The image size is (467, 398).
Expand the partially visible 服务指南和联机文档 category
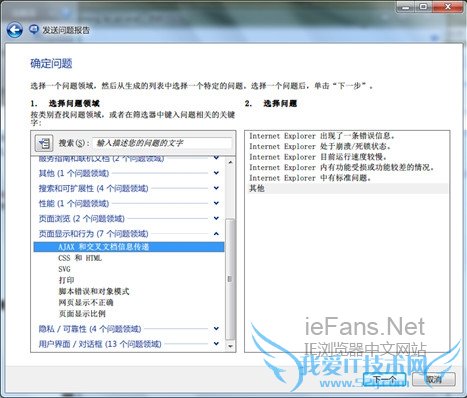tap(129, 158)
